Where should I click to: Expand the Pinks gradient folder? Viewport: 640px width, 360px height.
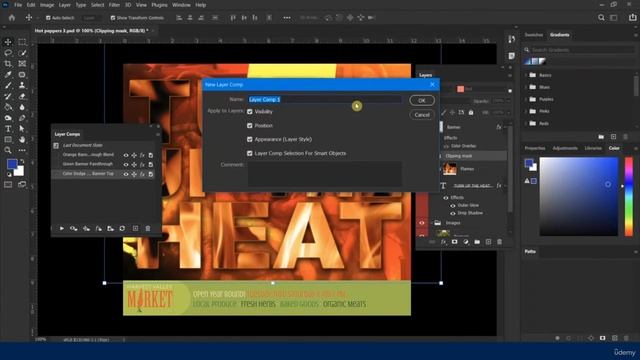click(x=526, y=111)
